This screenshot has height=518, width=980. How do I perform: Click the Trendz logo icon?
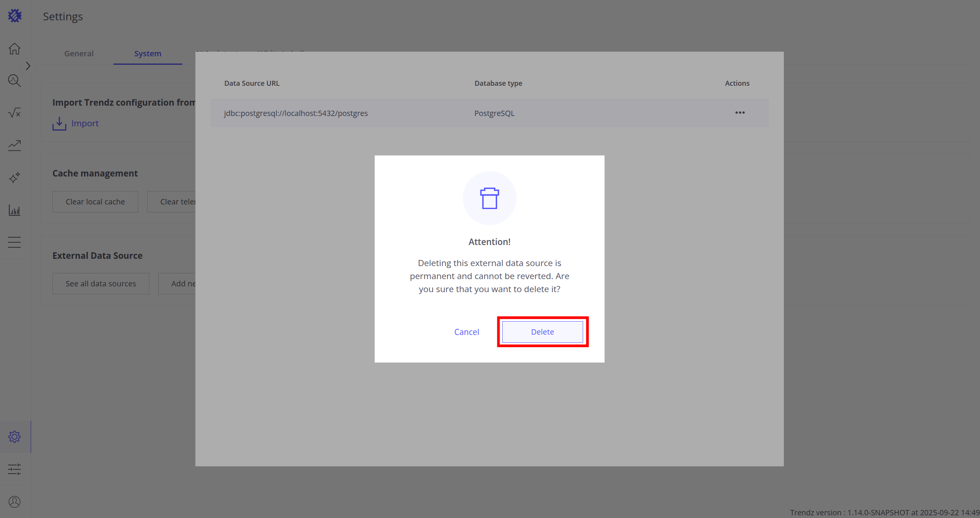point(15,16)
